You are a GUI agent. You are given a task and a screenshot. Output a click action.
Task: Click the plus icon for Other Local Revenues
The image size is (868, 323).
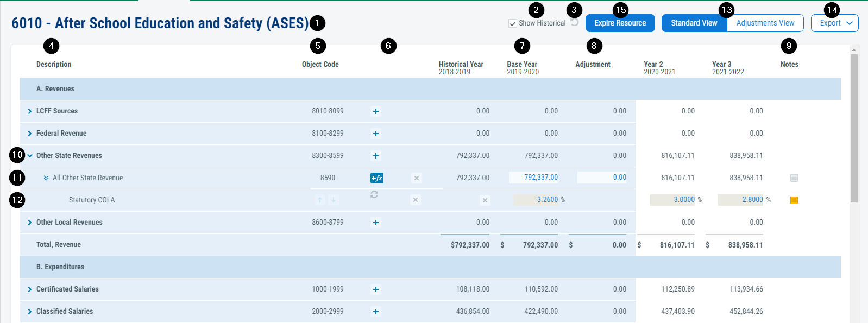(x=375, y=223)
